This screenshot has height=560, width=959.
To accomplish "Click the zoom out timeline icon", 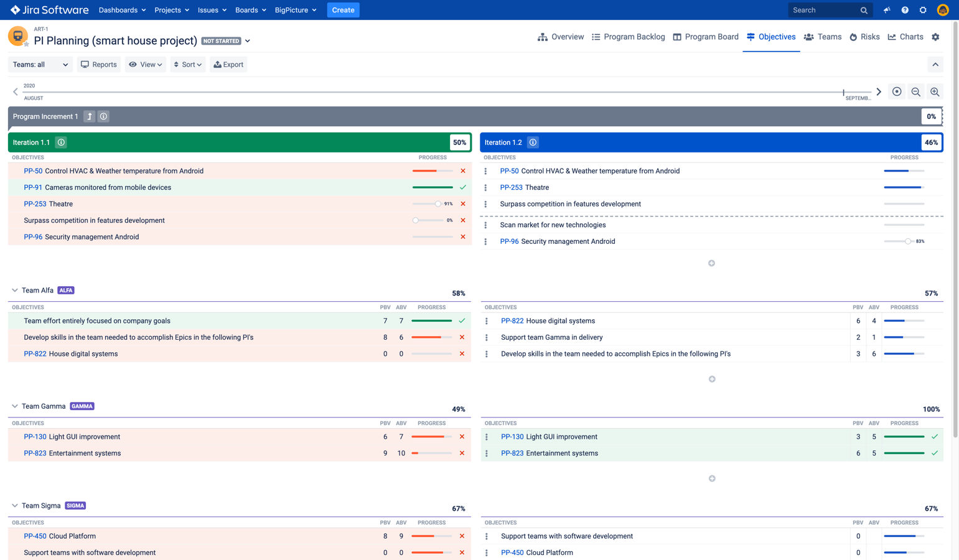I will [915, 91].
